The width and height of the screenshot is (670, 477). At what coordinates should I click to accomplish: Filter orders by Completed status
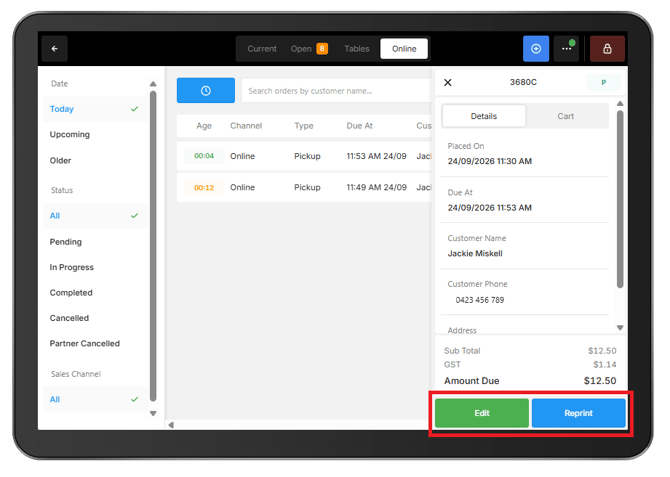tap(95, 293)
